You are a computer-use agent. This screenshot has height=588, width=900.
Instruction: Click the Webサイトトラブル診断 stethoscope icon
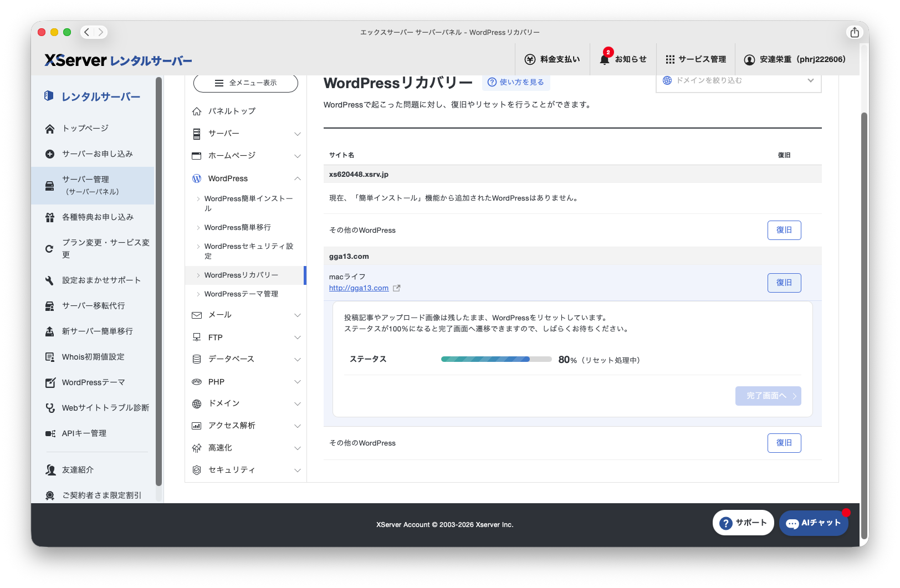pyautogui.click(x=50, y=408)
